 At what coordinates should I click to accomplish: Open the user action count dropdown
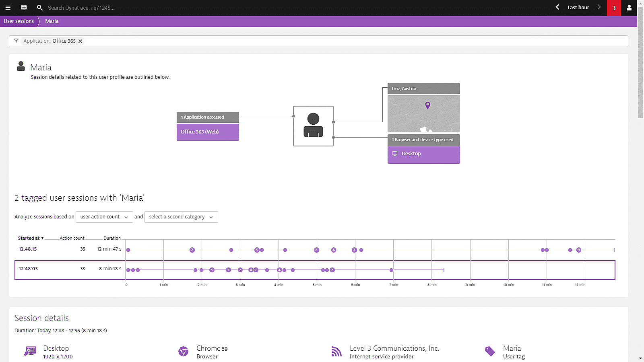coord(104,217)
